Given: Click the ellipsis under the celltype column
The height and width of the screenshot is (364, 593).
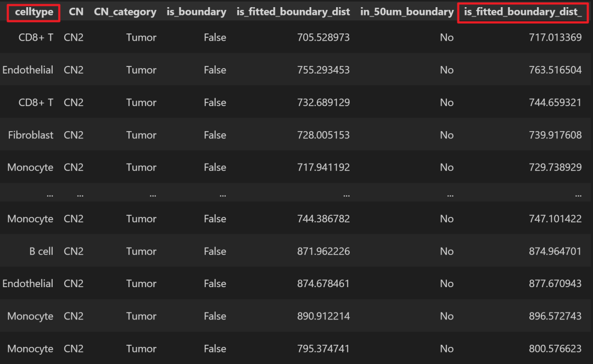Looking at the screenshot, I should click(50, 195).
